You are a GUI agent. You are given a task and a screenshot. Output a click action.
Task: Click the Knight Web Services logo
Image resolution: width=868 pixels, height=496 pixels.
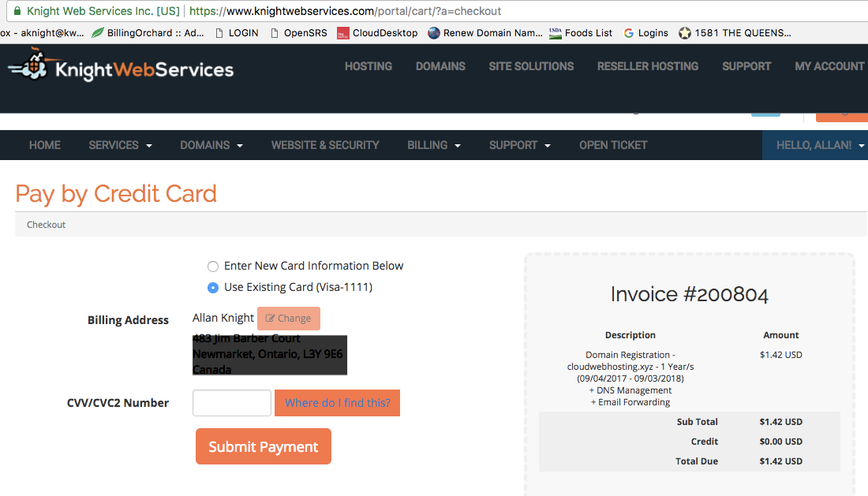tap(121, 66)
